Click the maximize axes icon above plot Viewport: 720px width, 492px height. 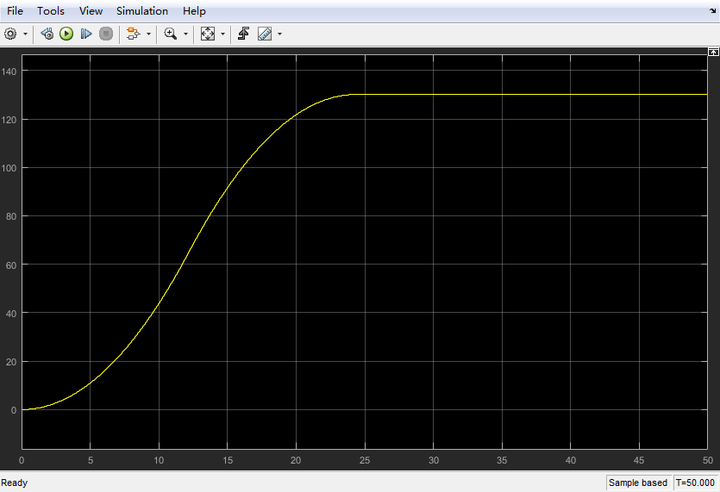(x=713, y=52)
